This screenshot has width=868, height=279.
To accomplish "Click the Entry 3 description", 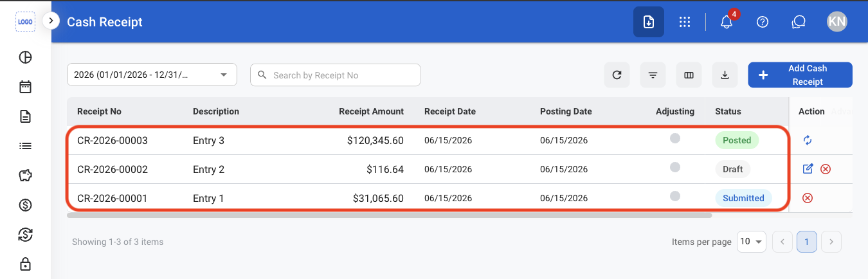I will click(208, 140).
